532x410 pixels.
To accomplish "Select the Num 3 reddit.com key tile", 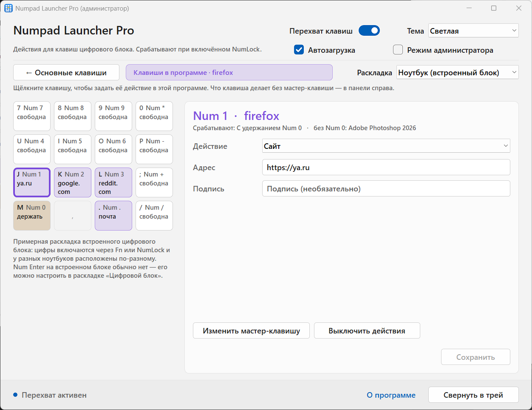I will 113,182.
